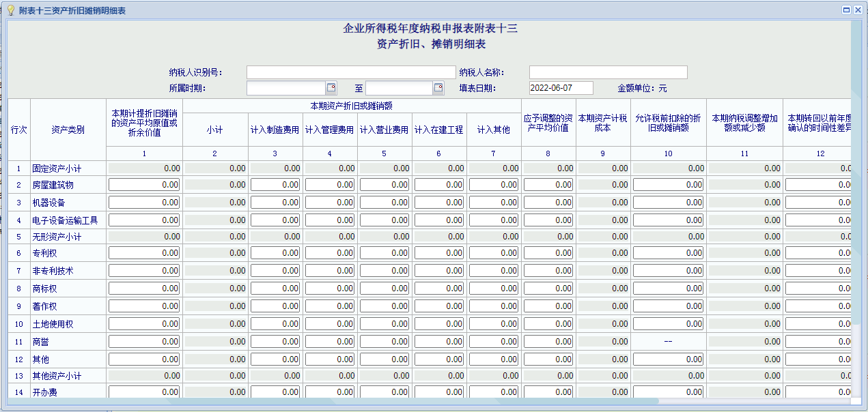Edit 房屋建筑物 column 12 时间性差异 cell
Image resolution: width=868 pixels, height=412 pixels.
tap(818, 185)
